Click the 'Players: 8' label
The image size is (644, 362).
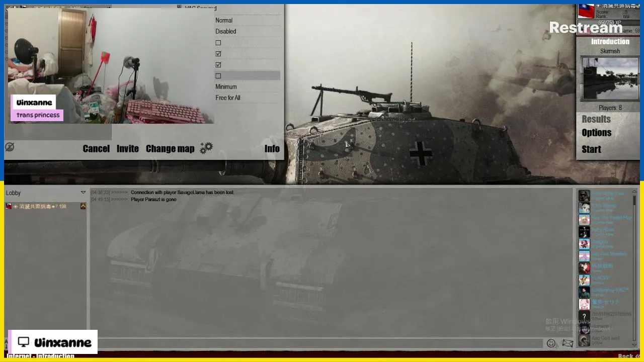pyautogui.click(x=610, y=108)
